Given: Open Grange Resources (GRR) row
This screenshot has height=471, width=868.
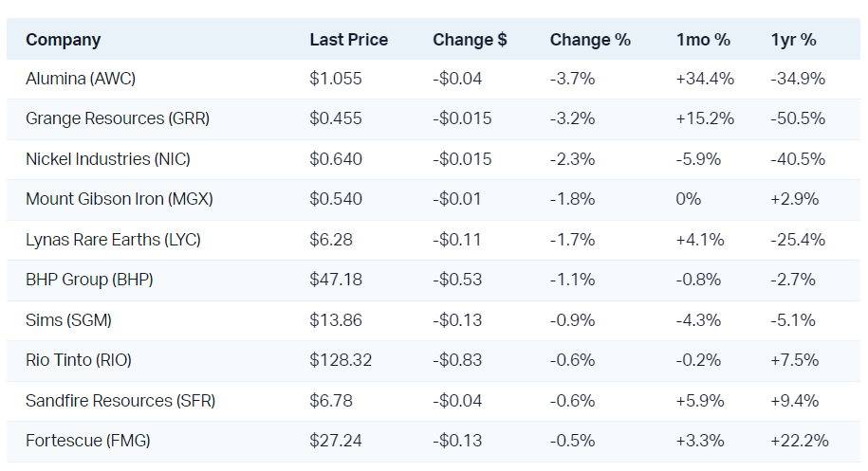Looking at the screenshot, I should tap(118, 118).
